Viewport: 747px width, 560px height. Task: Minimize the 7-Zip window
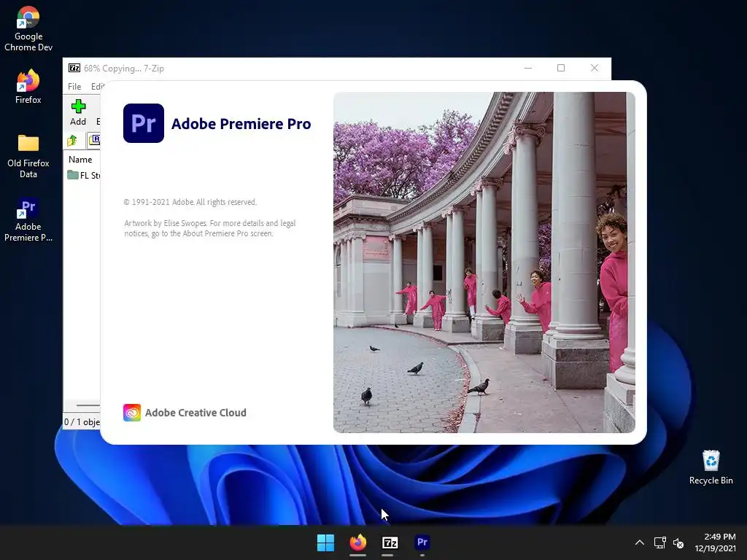528,68
